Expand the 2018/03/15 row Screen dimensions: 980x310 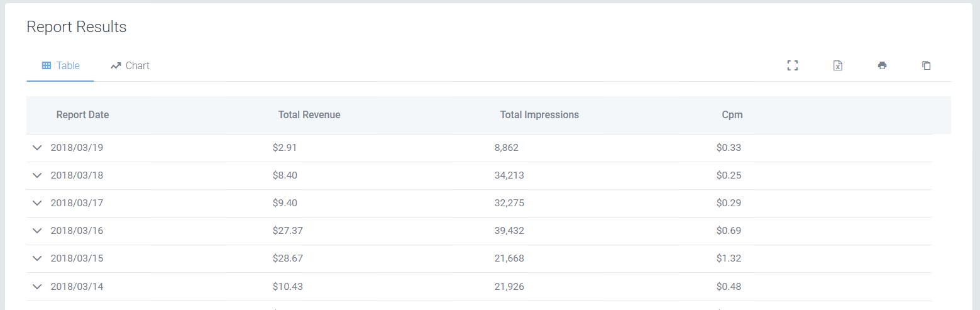(x=37, y=258)
